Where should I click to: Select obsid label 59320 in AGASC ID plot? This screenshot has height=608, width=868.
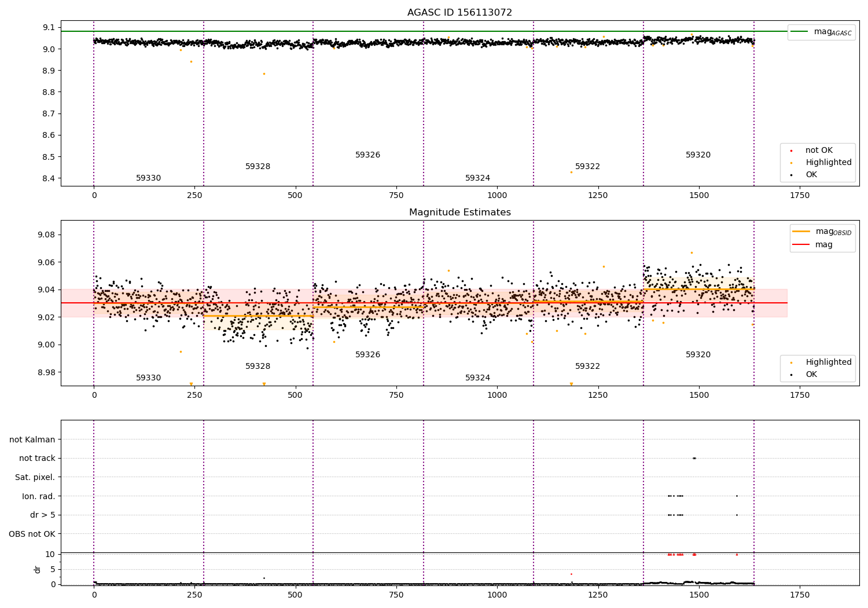coord(698,155)
